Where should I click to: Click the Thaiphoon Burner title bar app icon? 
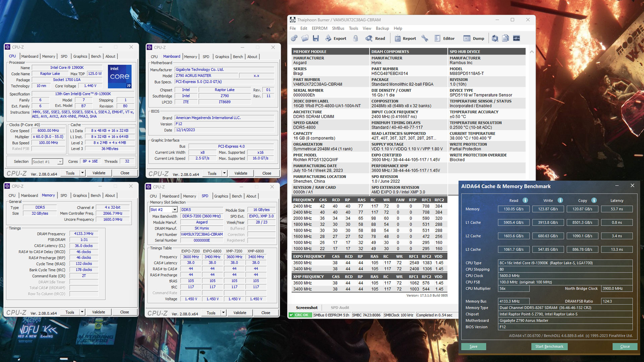tap(293, 20)
